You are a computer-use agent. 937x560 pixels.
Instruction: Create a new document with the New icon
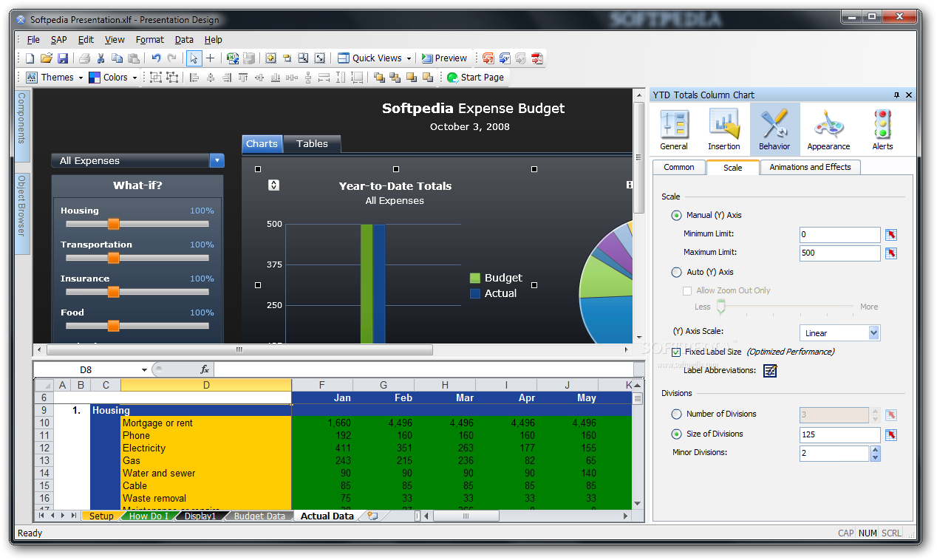(30, 58)
